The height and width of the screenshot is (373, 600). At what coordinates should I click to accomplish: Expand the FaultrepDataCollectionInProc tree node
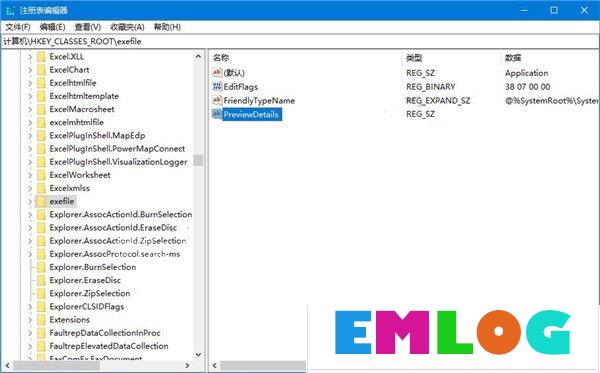[30, 333]
